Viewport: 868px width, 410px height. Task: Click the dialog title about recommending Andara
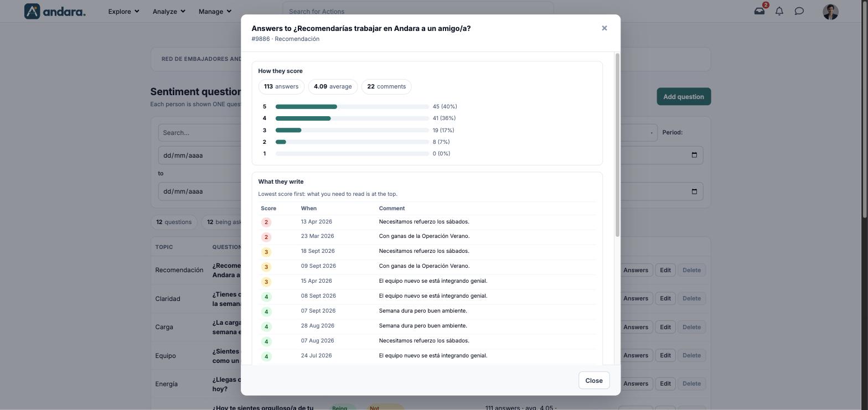361,28
